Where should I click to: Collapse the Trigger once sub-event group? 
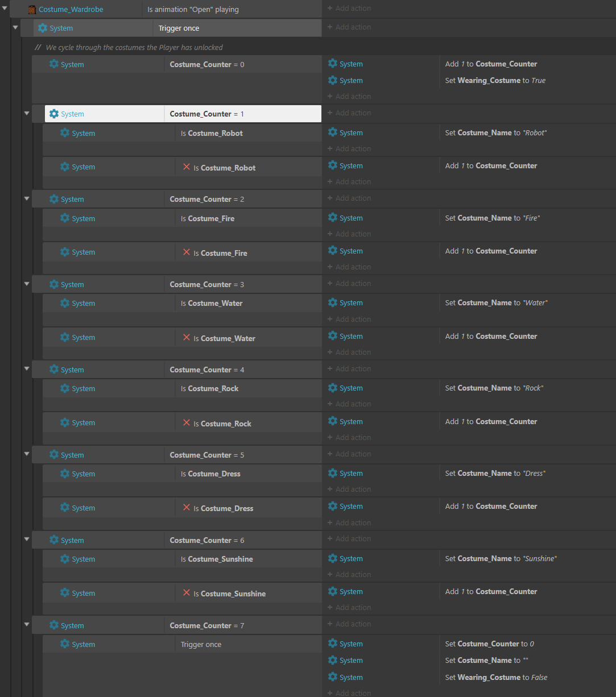[15, 27]
